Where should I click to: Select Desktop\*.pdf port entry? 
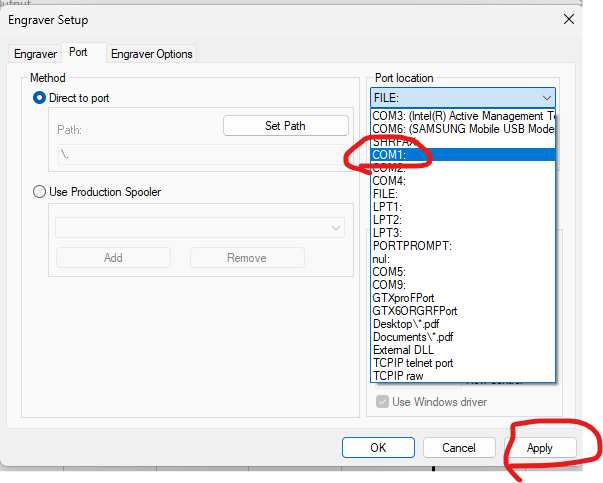pos(463,324)
